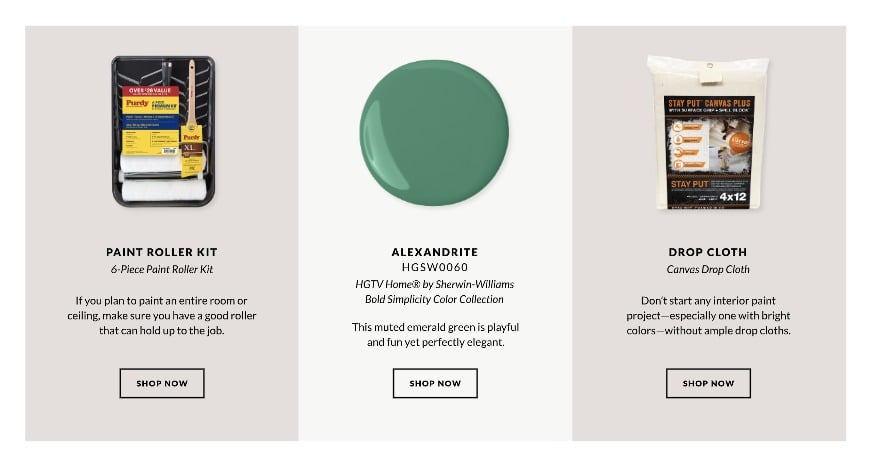Open the ALEXANDRITE heading
The image size is (870, 469).
(x=435, y=252)
